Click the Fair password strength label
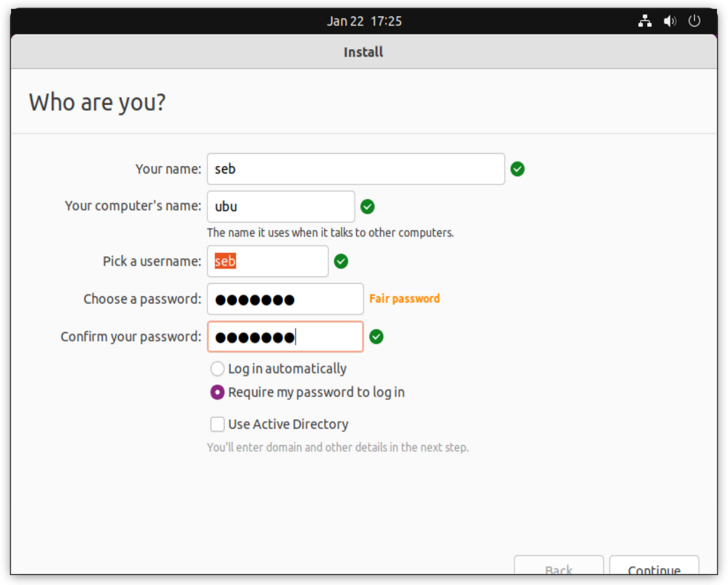 pos(404,299)
